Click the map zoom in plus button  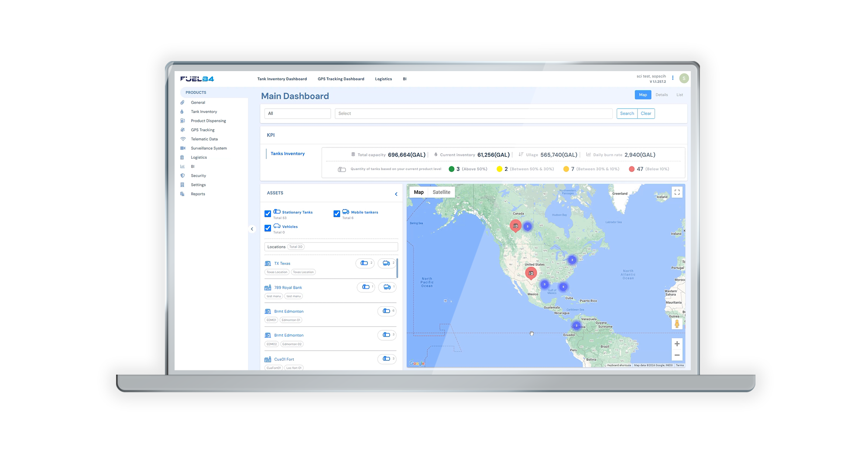point(677,344)
